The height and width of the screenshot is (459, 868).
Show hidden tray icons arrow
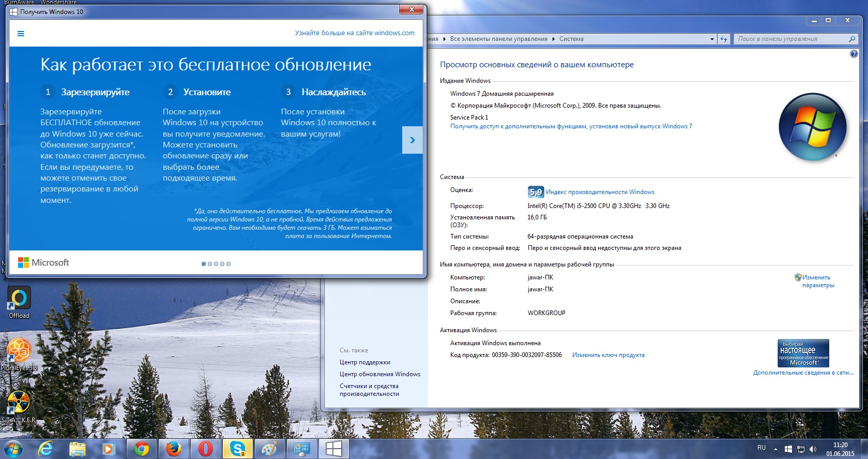[x=775, y=449]
